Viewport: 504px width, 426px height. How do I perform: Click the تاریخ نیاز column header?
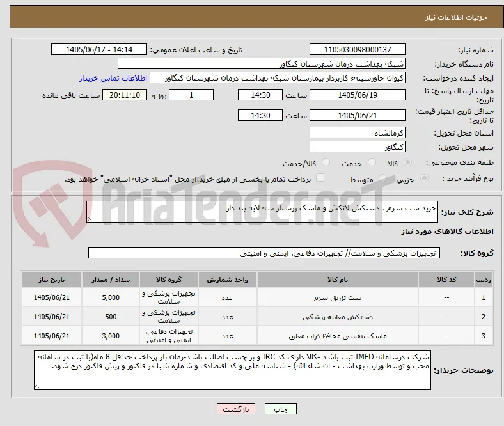(51, 280)
